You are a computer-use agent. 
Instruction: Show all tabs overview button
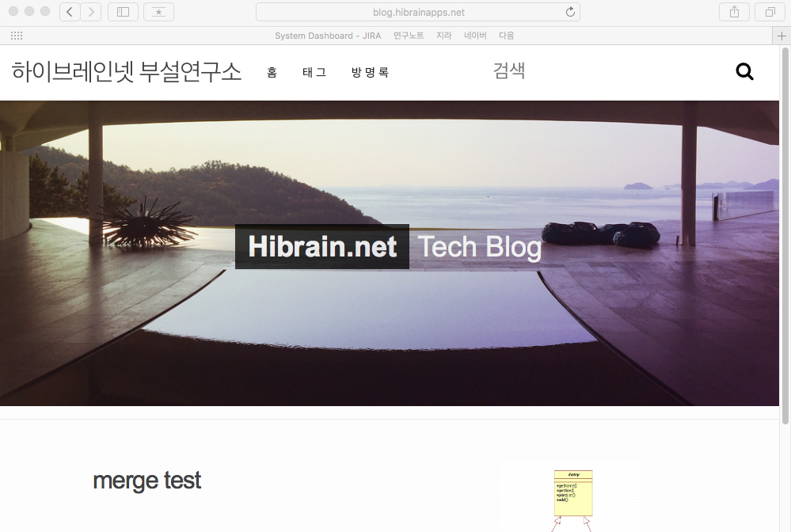coord(770,12)
